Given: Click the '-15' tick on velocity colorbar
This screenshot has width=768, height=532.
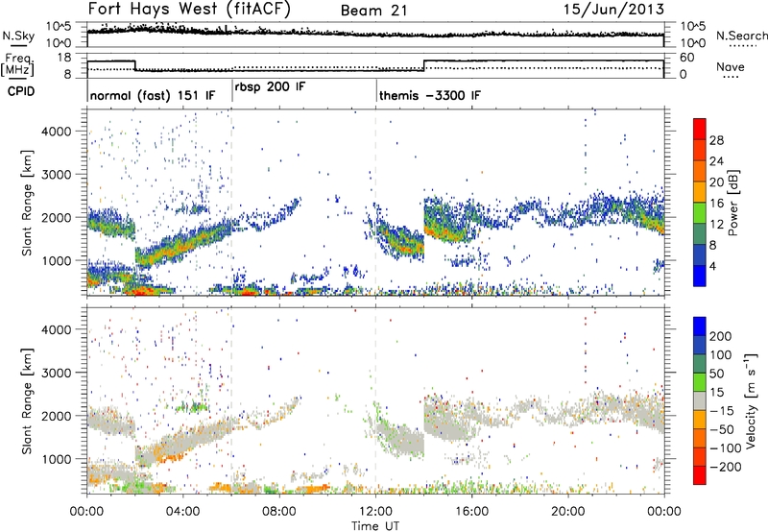Looking at the screenshot, I should point(722,411).
